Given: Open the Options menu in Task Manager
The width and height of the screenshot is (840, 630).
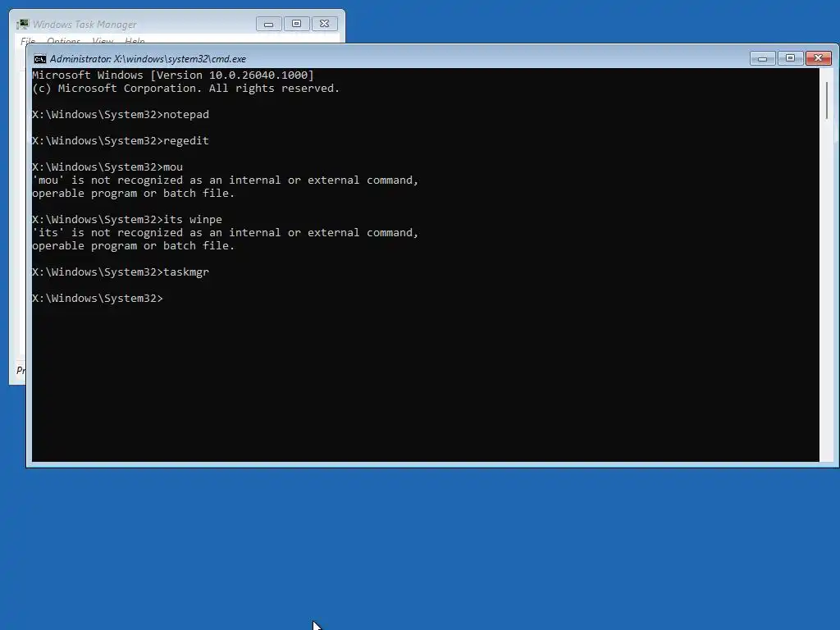Looking at the screenshot, I should pos(63,41).
